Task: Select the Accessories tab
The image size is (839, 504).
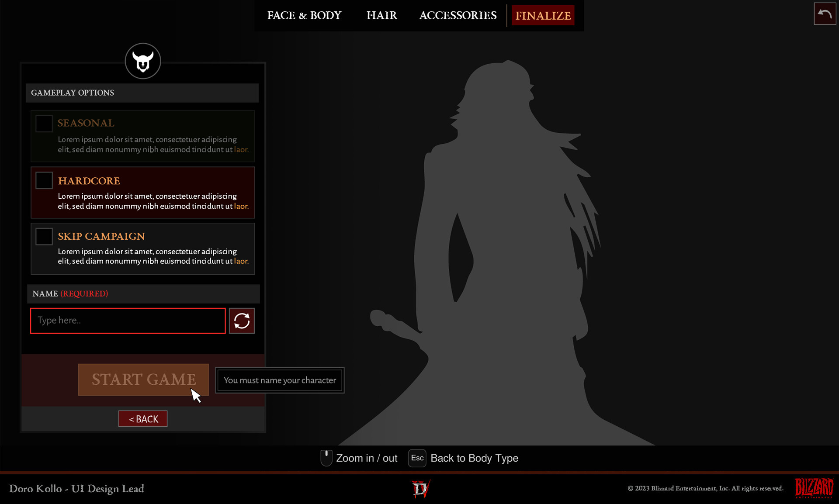Action: (458, 15)
